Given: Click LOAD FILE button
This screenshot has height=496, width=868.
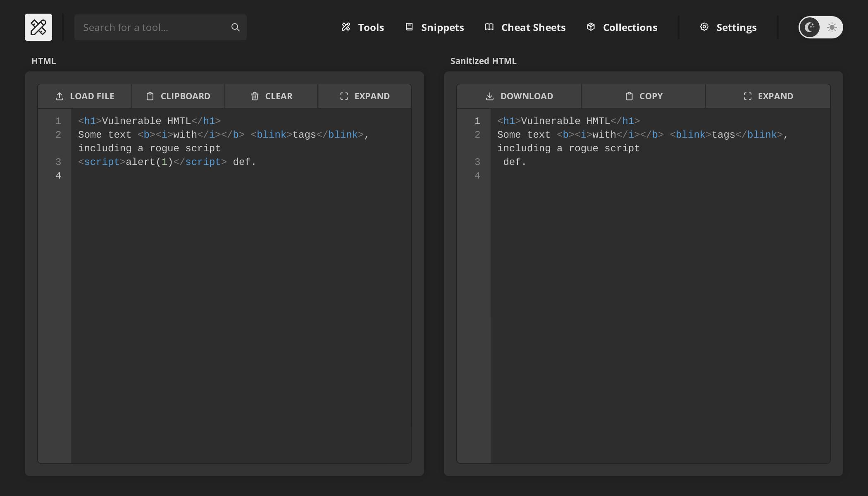Looking at the screenshot, I should (x=84, y=96).
